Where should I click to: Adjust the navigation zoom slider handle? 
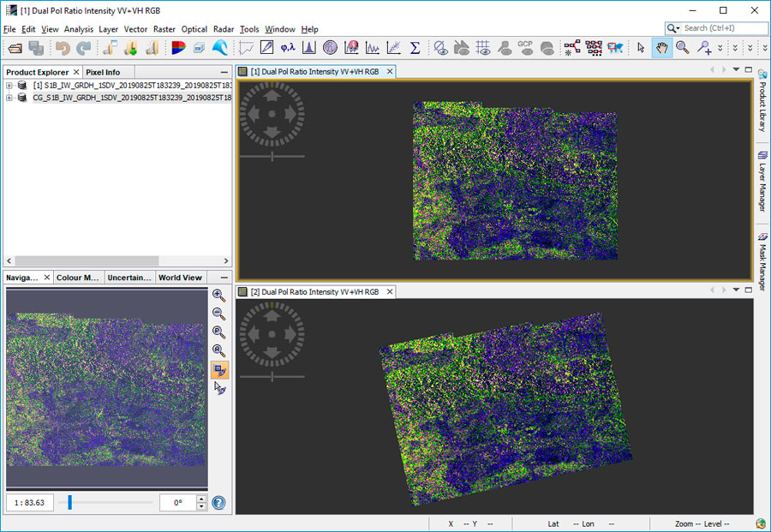pyautogui.click(x=69, y=503)
